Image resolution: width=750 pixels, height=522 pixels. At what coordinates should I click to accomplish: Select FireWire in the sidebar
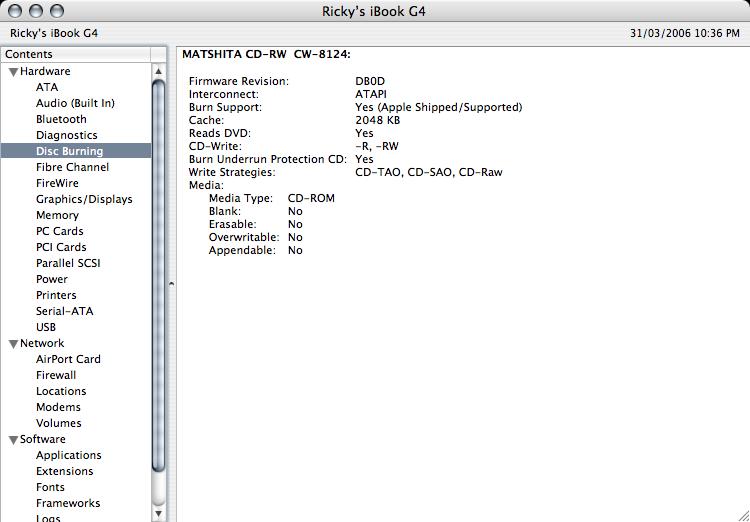point(57,183)
